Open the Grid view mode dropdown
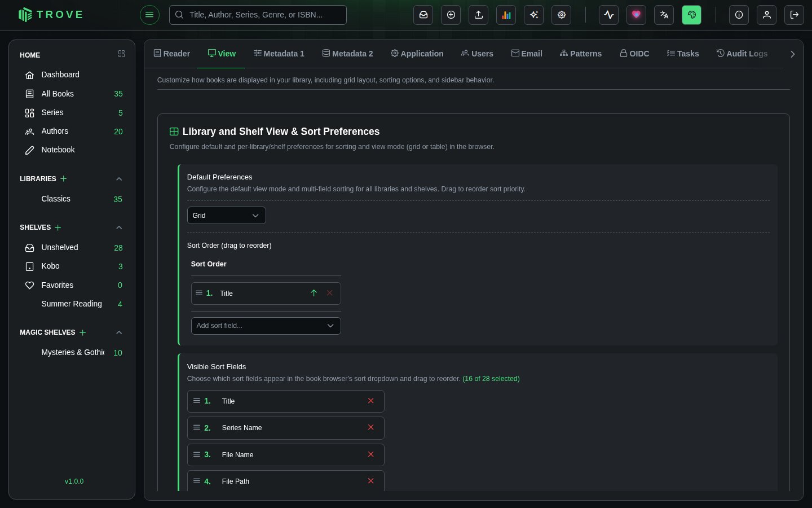 226,216
